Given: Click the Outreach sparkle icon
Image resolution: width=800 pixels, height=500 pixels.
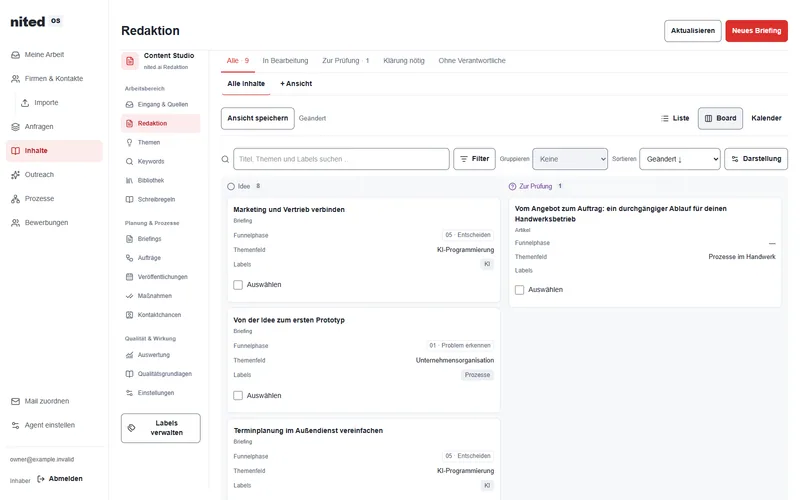Looking at the screenshot, I should click(x=15, y=174).
